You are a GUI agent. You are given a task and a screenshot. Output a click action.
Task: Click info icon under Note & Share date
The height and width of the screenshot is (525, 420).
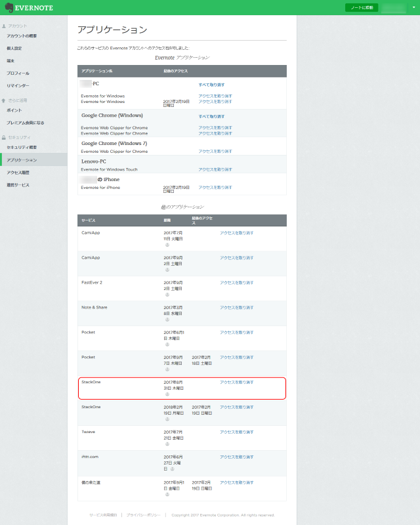pos(167,320)
